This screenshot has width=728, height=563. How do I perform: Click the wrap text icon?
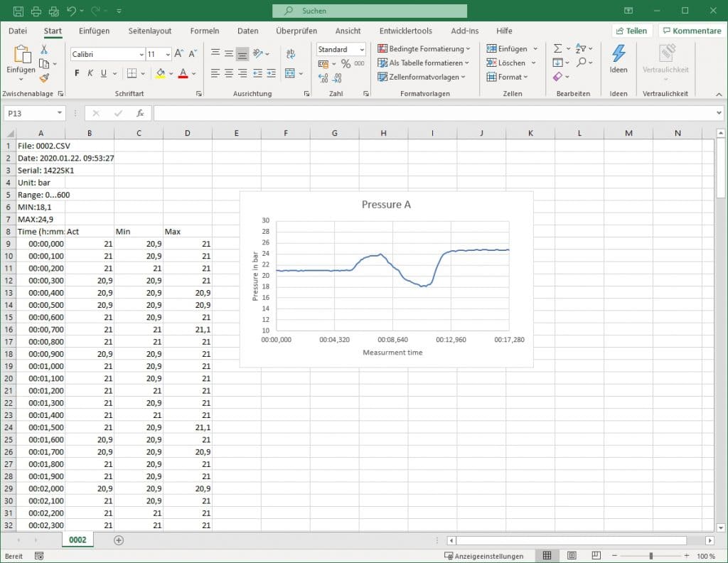point(291,53)
